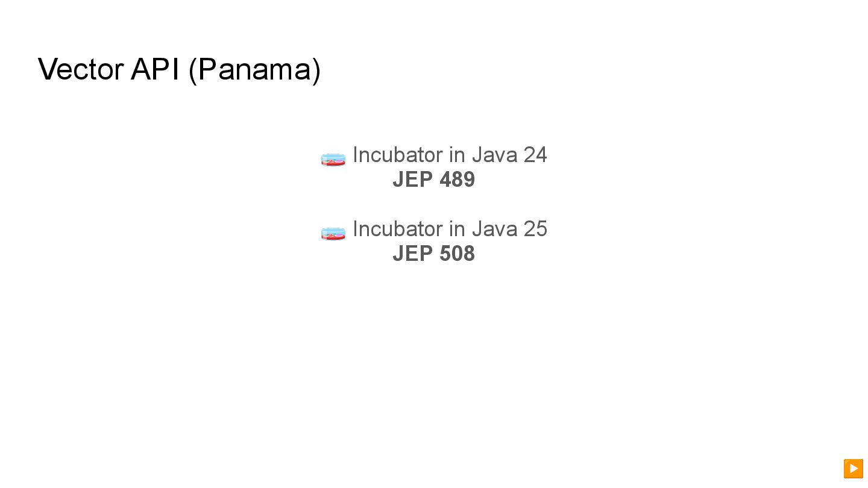Click the opening parenthesis in the title
The image size is (868, 488).
pyautogui.click(x=193, y=70)
